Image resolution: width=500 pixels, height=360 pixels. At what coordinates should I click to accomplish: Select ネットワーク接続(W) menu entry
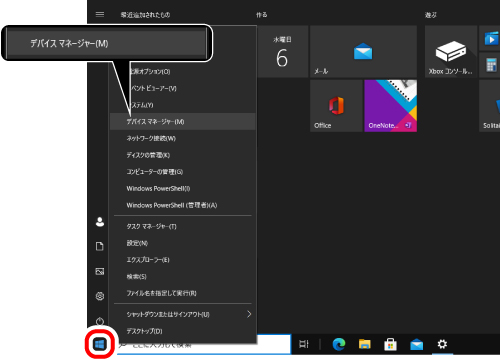183,138
